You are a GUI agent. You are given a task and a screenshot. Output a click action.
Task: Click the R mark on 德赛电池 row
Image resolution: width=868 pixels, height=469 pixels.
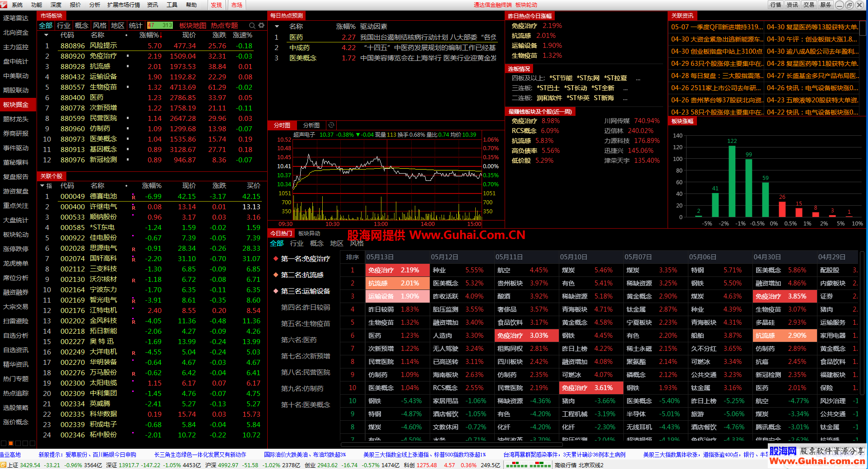click(x=134, y=197)
